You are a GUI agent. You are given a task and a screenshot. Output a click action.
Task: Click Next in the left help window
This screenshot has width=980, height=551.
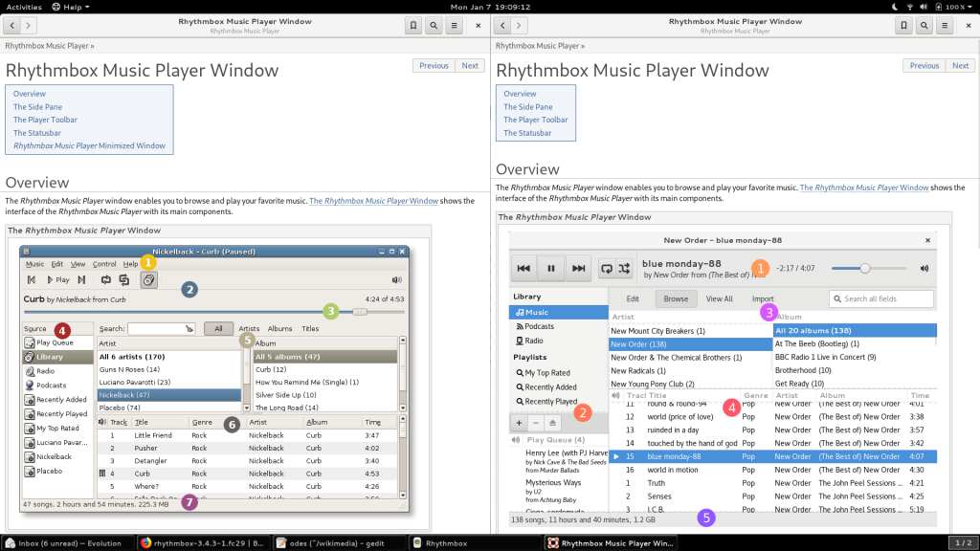point(470,66)
